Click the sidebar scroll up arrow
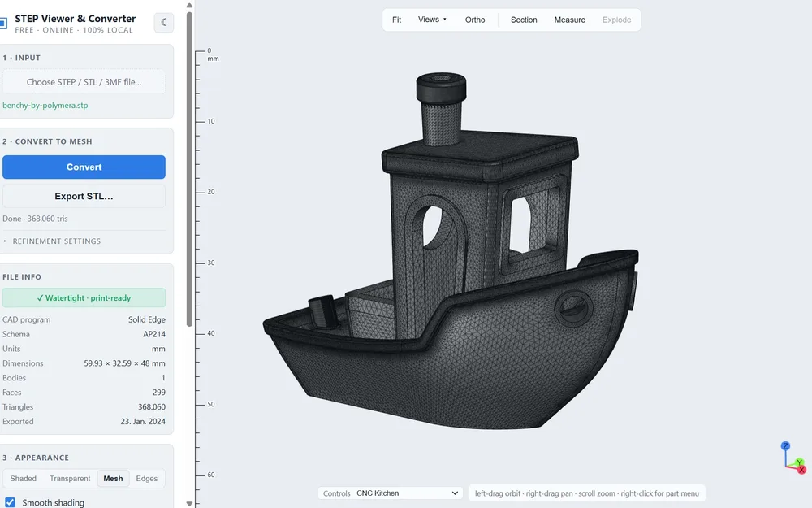 pos(189,5)
